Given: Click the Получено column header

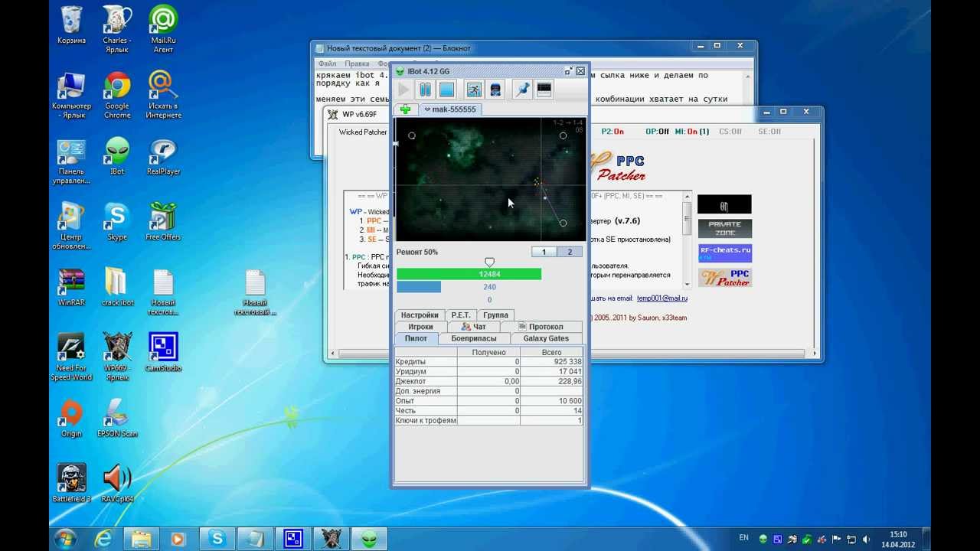Looking at the screenshot, I should pos(489,352).
